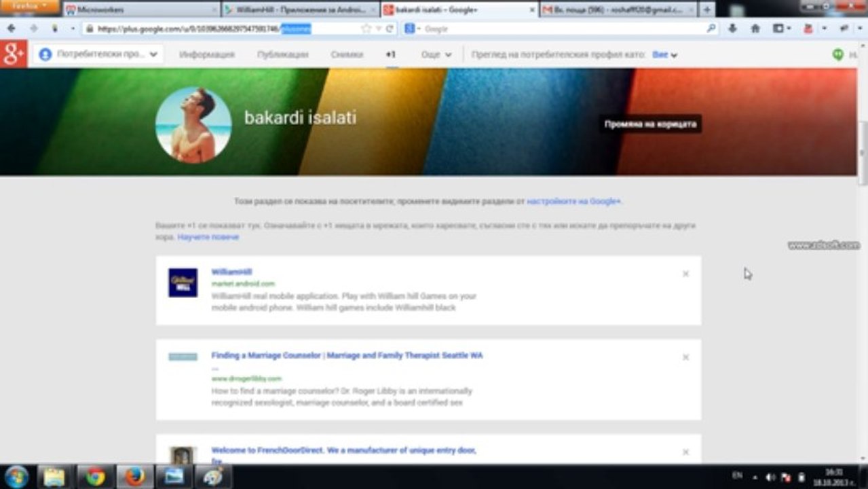Viewport: 868px width, 489px height.
Task: Open the Welcome to FrenchDoorDirect link
Action: click(x=343, y=450)
